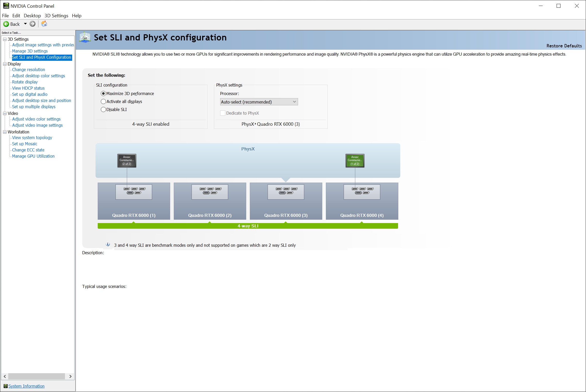586x392 pixels.
Task: Toggle the Dedicate to PhysX checkbox
Action: tap(223, 113)
